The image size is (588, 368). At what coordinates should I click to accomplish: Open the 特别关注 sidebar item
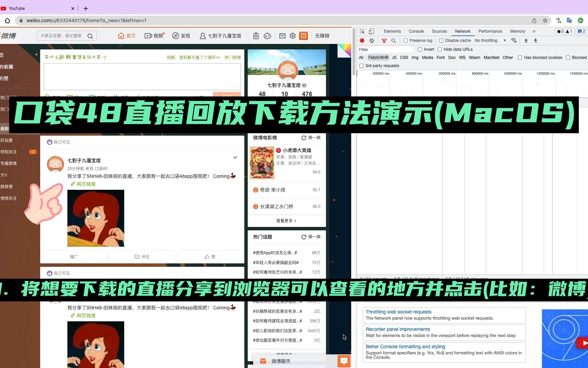(9, 152)
